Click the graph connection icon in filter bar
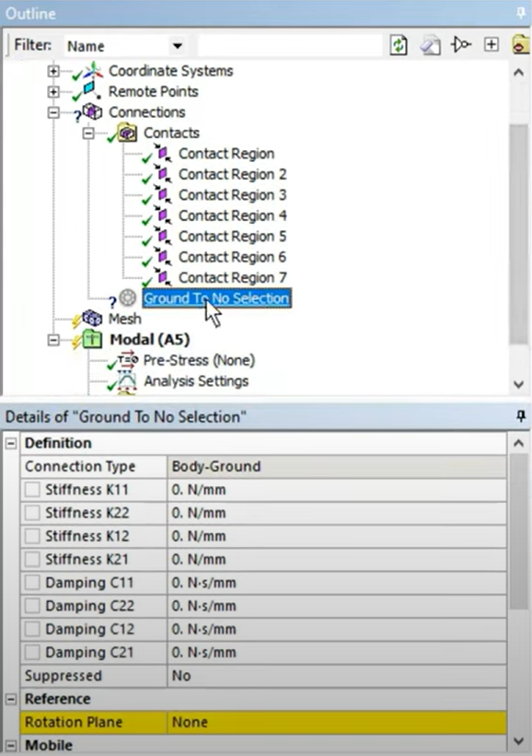 click(x=461, y=45)
